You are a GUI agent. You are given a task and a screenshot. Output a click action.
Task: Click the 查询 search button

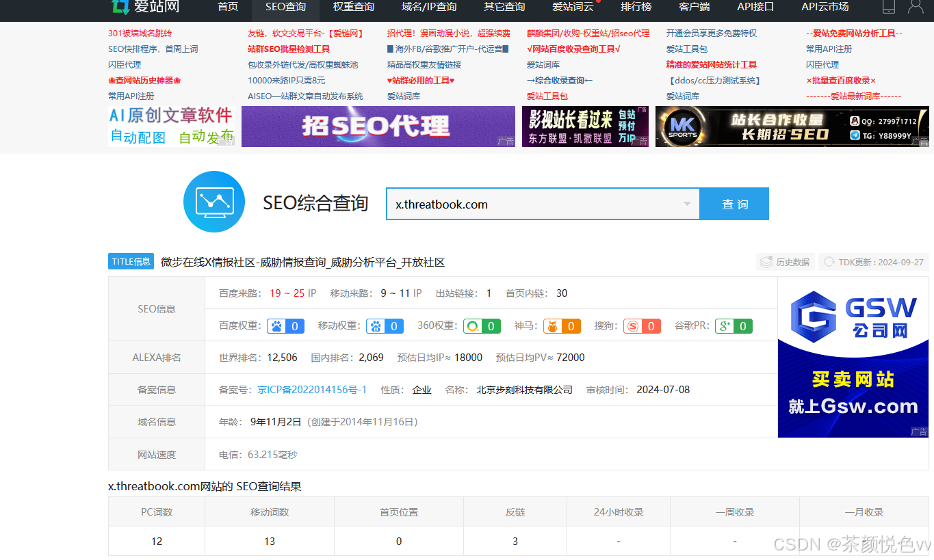[x=734, y=204]
